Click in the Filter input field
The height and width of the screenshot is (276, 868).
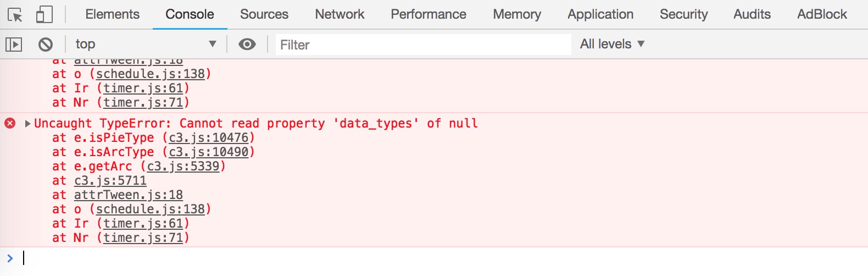[423, 45]
